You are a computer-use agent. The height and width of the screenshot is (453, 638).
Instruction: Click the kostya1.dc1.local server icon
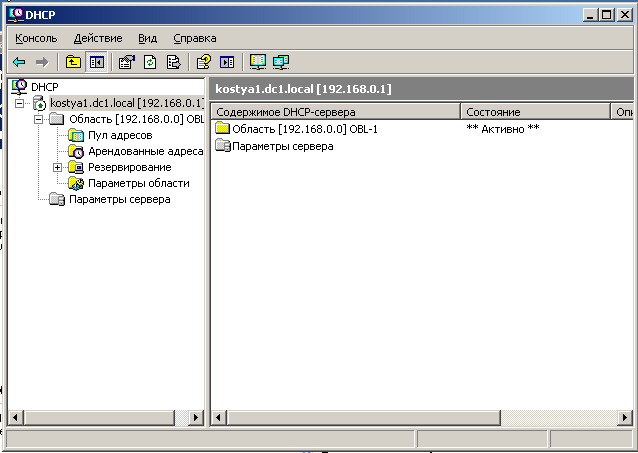tap(39, 103)
